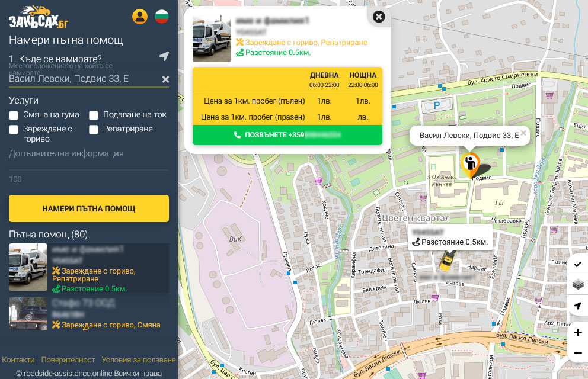Zoom out the map with minus button
The width and height of the screenshot is (588, 379).
578,353
